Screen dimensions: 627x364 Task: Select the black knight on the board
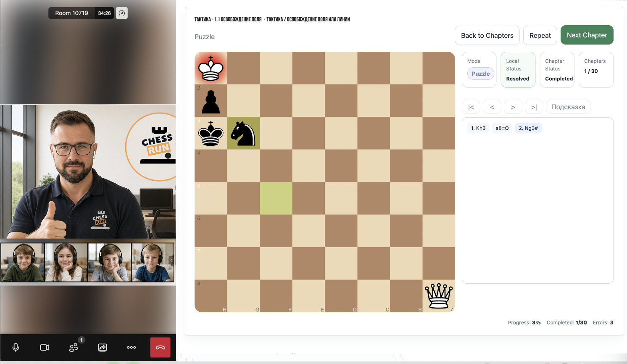(x=243, y=133)
